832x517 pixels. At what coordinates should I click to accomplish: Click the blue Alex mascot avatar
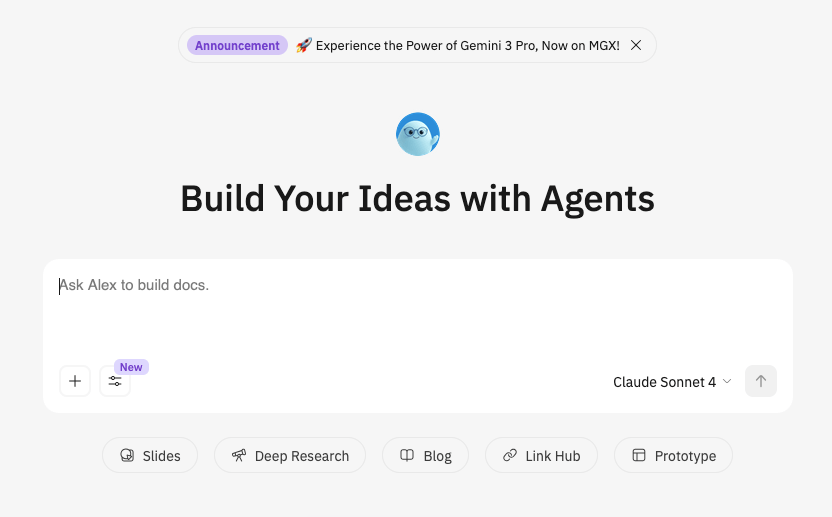(x=418, y=134)
